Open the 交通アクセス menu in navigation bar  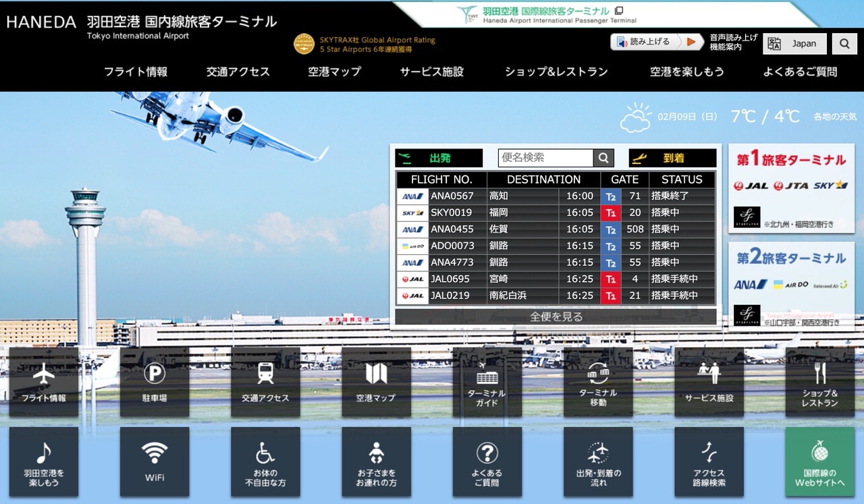[x=238, y=72]
